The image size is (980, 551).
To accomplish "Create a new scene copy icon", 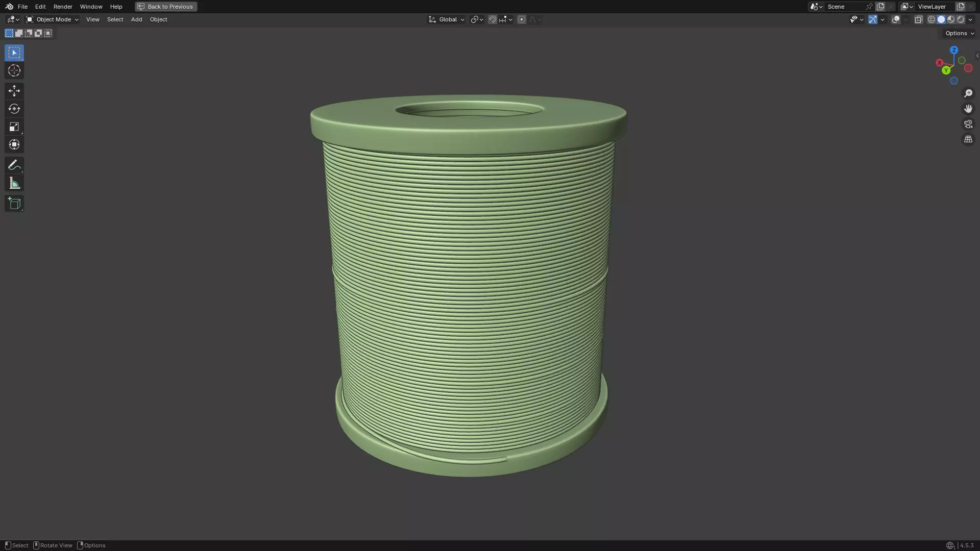I will [x=880, y=7].
